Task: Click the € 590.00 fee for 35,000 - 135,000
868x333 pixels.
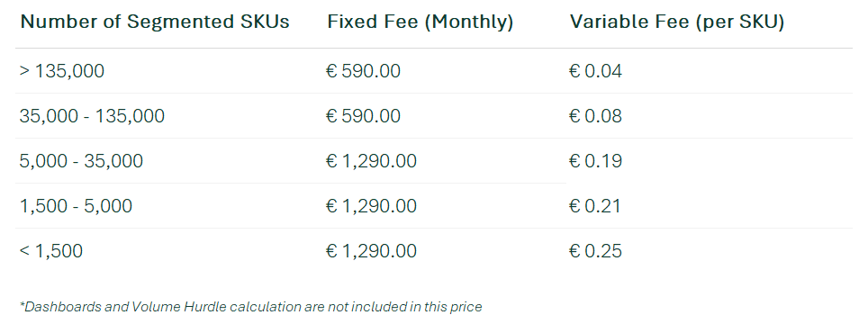Action: (363, 116)
